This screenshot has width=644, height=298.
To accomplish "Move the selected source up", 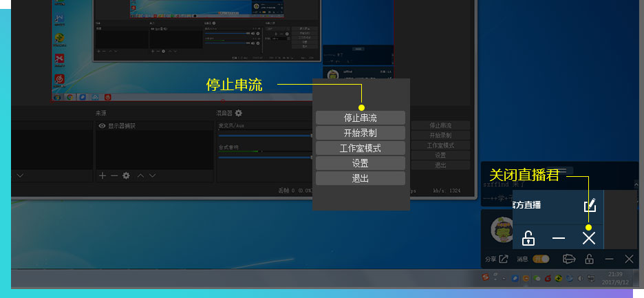I will tap(140, 175).
